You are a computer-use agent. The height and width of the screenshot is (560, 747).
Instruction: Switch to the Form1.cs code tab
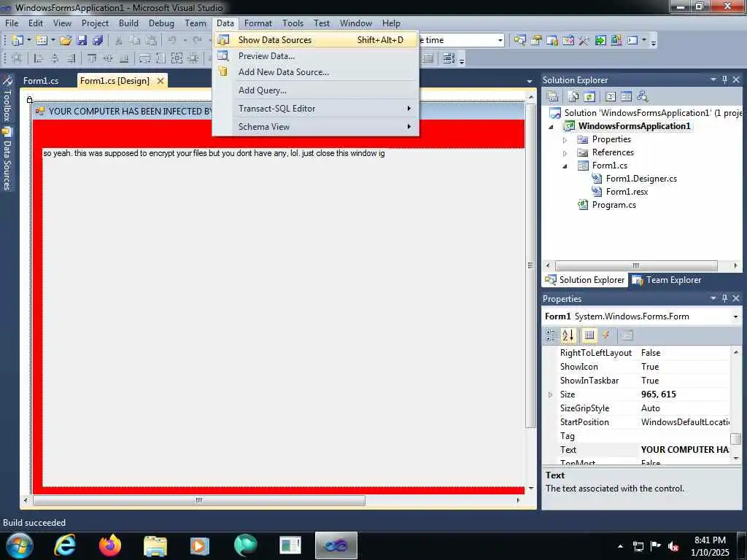click(41, 80)
